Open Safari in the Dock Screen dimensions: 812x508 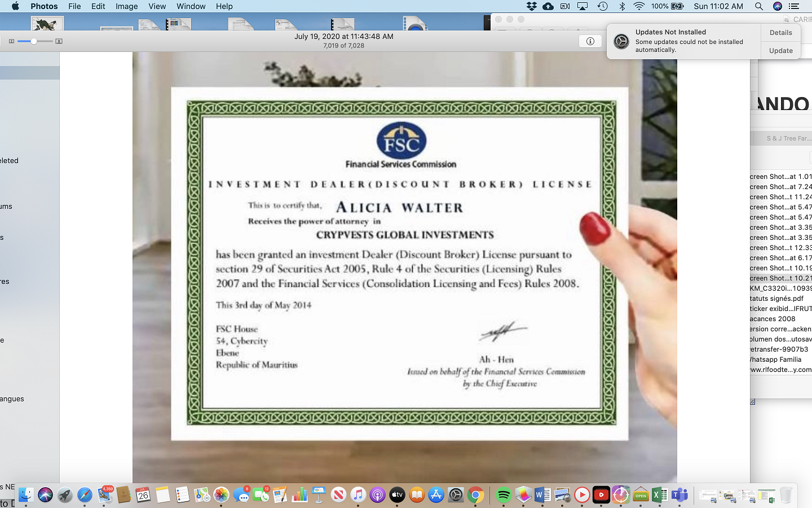pos(85,495)
